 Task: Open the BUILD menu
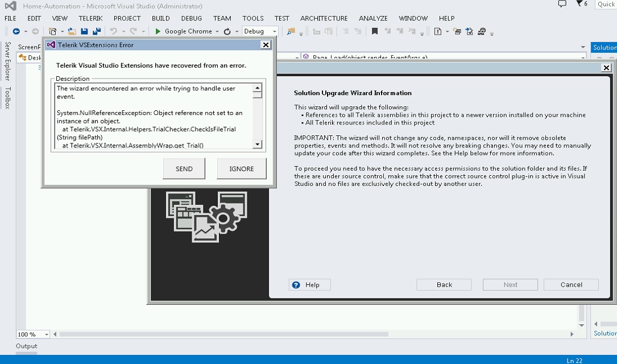point(160,19)
